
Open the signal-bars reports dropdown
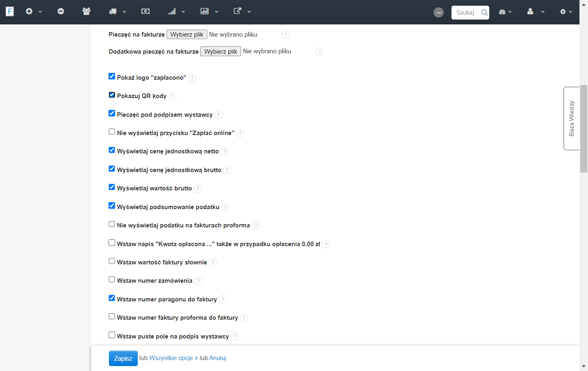pos(176,11)
